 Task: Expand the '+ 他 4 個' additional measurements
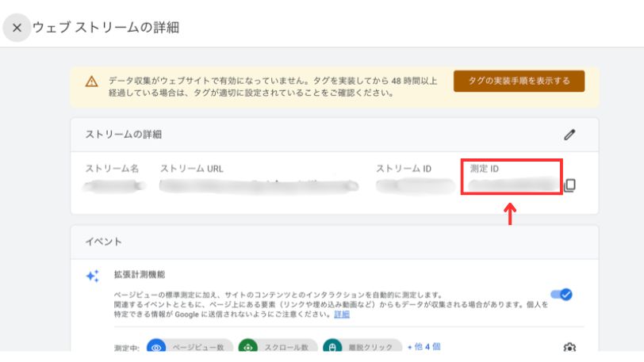pos(424,346)
